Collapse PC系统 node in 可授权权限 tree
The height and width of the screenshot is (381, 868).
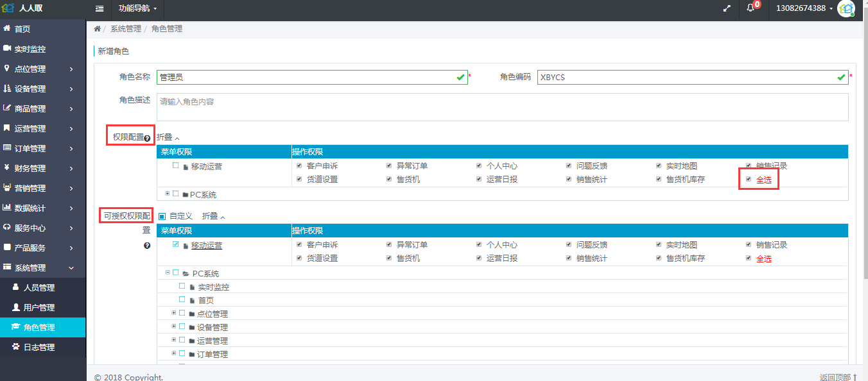click(168, 272)
